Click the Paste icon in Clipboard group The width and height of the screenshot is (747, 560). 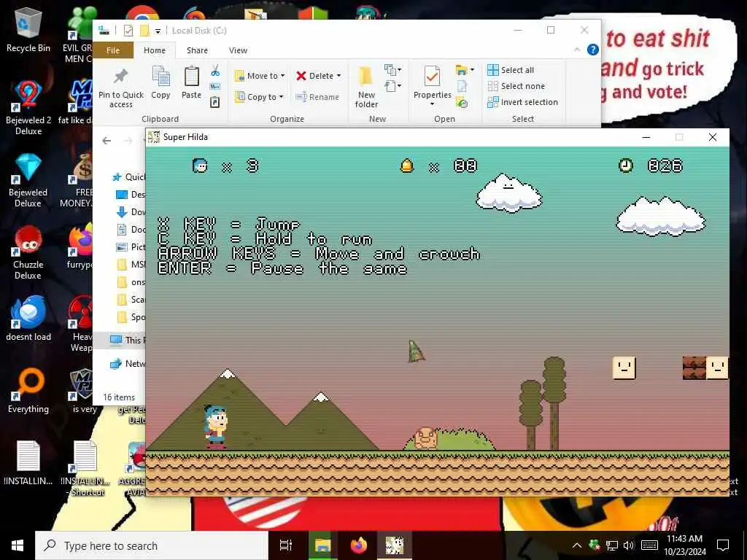click(x=192, y=82)
